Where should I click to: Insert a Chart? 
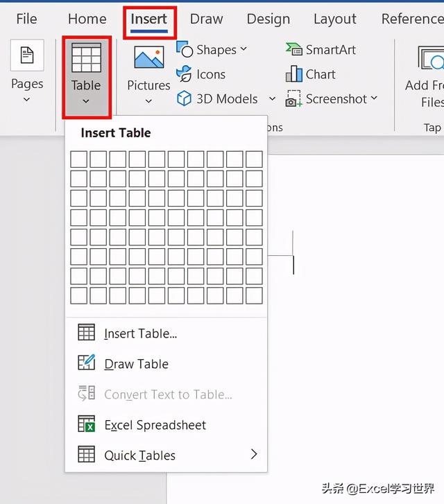pyautogui.click(x=294, y=74)
